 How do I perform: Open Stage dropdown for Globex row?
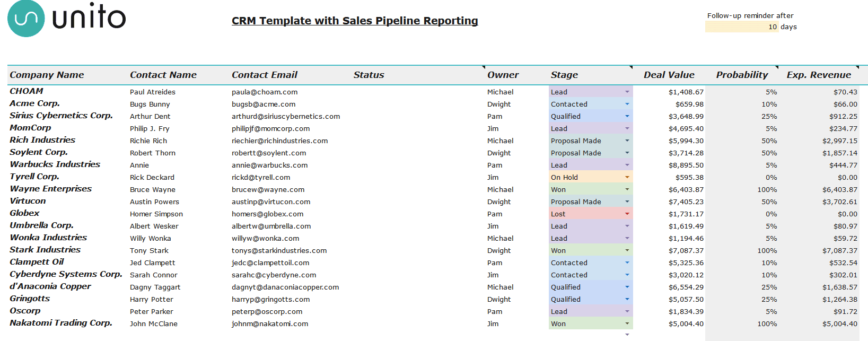(627, 214)
